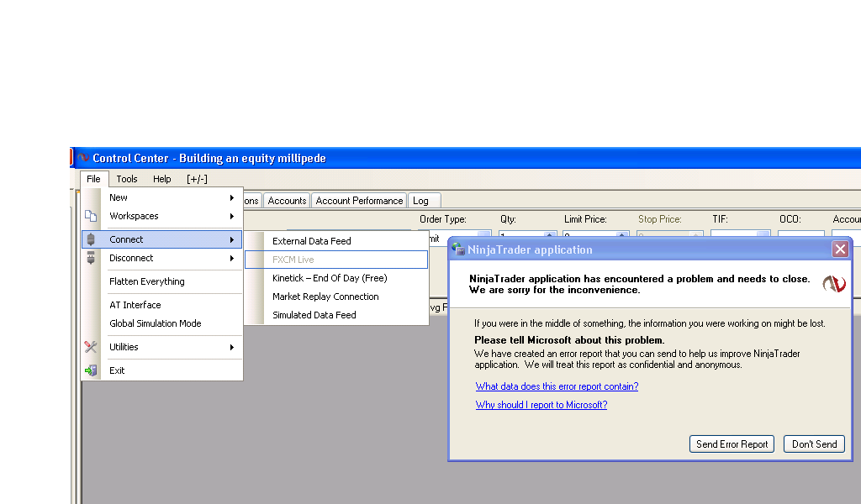Connect to Simulated Data Feed

click(x=336, y=315)
